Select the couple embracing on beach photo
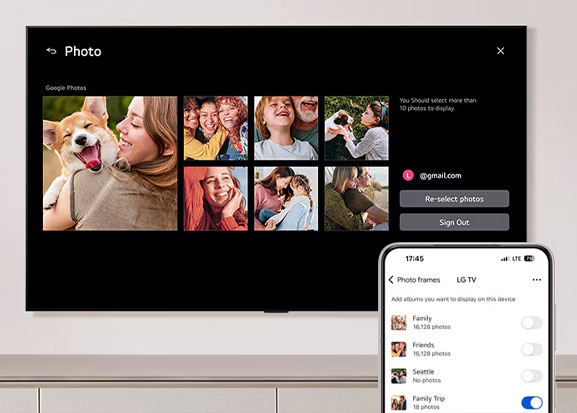Image resolution: width=577 pixels, height=413 pixels. pos(356,199)
